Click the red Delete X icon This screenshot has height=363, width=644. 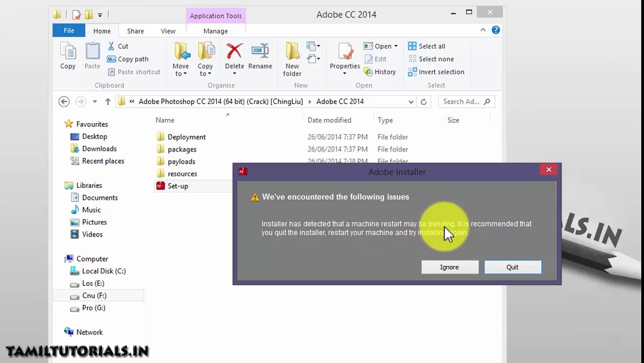coord(234,51)
